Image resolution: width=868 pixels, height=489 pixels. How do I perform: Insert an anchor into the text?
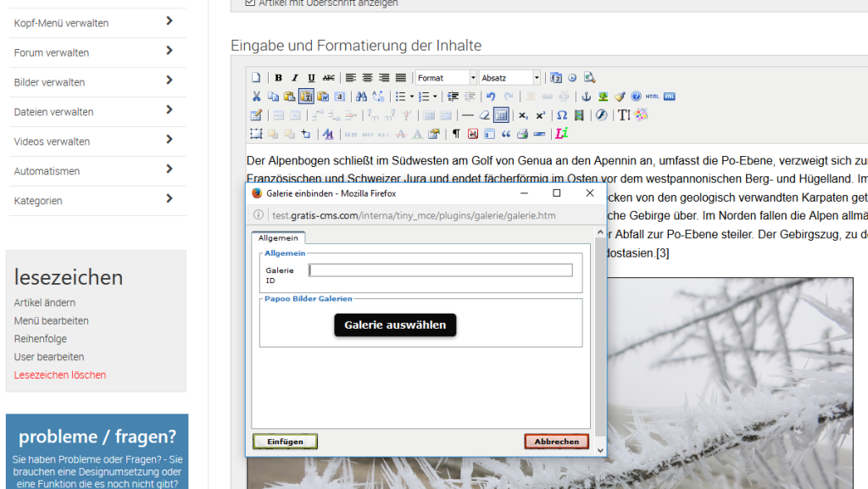point(586,96)
